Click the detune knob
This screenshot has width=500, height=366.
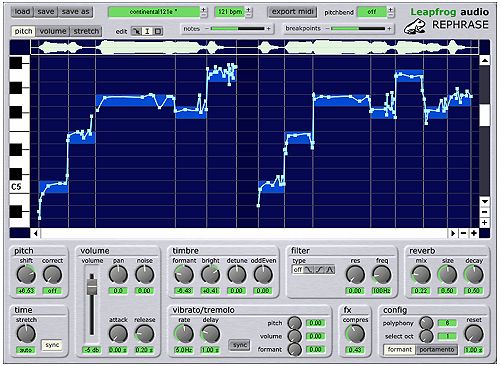point(237,275)
